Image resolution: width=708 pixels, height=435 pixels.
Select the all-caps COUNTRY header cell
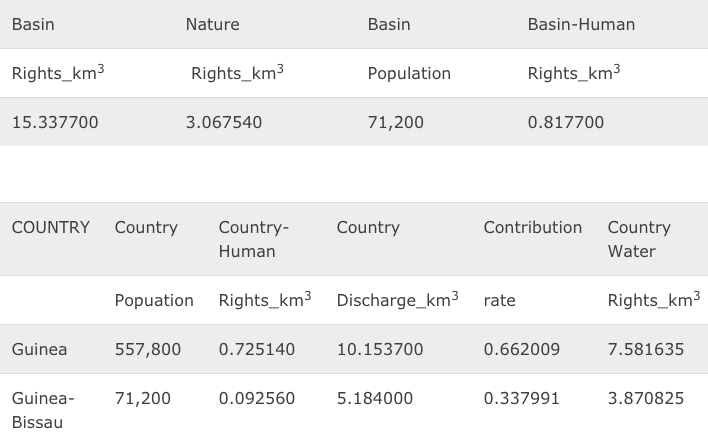click(x=50, y=228)
